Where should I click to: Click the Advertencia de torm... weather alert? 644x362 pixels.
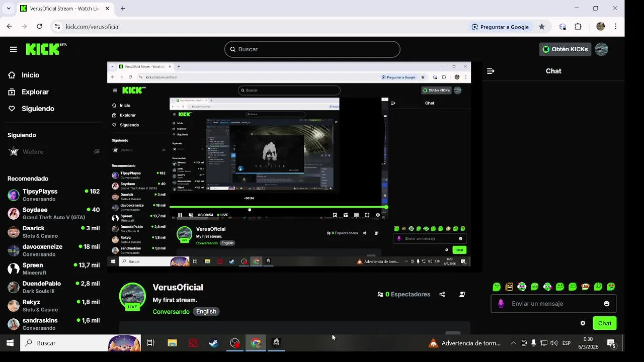pyautogui.click(x=465, y=343)
